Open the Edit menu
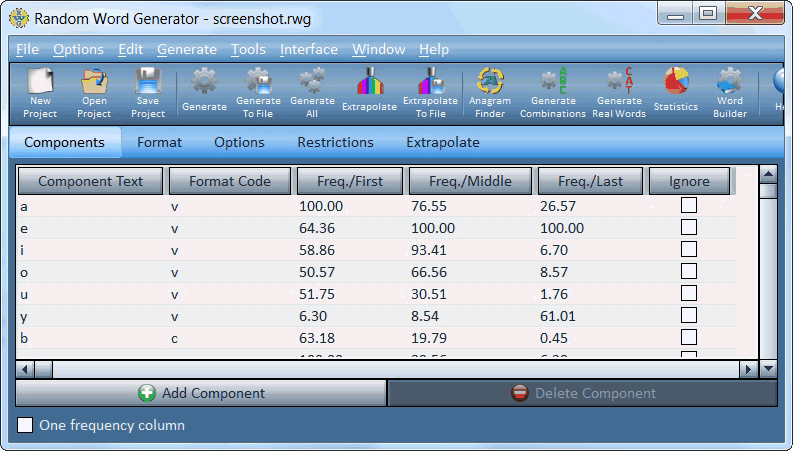The image size is (793, 451). pyautogui.click(x=130, y=50)
